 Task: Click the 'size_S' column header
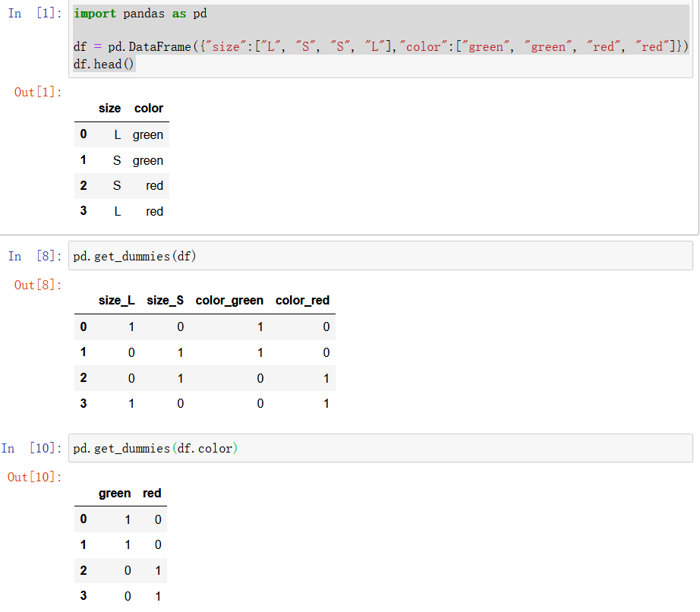pyautogui.click(x=166, y=301)
